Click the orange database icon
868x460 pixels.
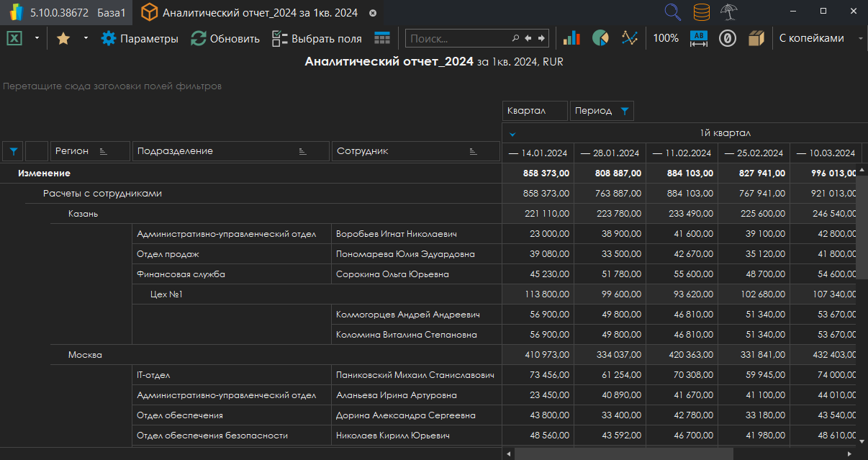[701, 12]
